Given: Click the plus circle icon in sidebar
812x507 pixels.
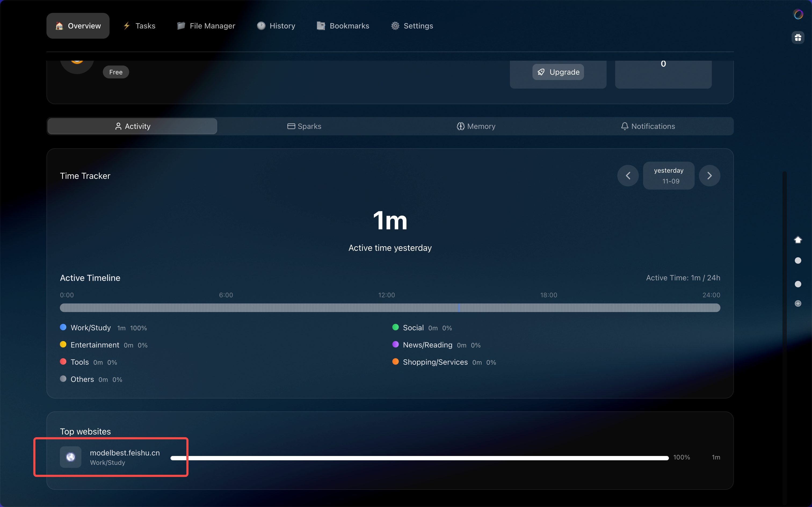Looking at the screenshot, I should pos(798,303).
